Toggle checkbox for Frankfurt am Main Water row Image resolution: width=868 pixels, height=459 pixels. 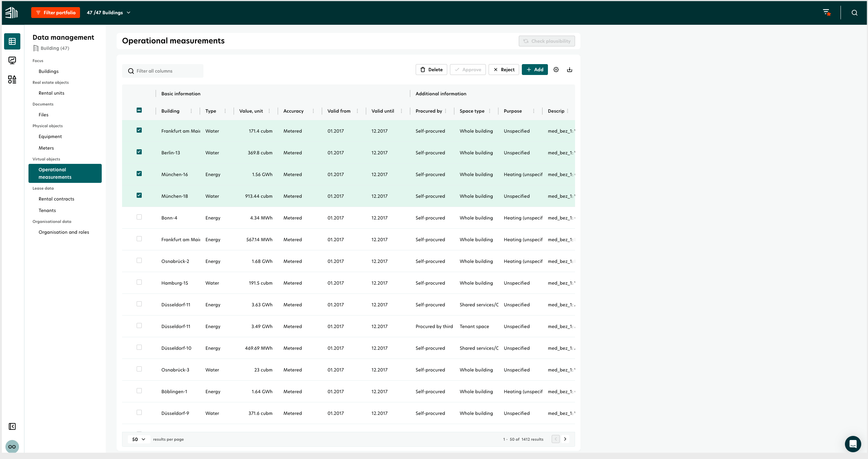(139, 130)
